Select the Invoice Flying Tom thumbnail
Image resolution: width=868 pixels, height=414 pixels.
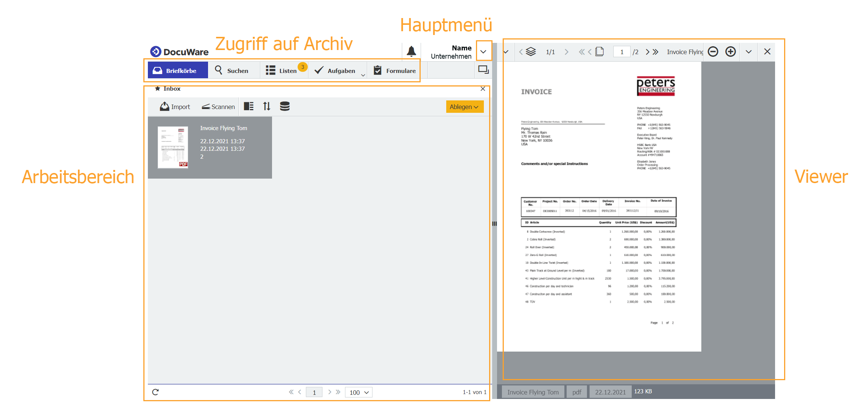tap(173, 147)
